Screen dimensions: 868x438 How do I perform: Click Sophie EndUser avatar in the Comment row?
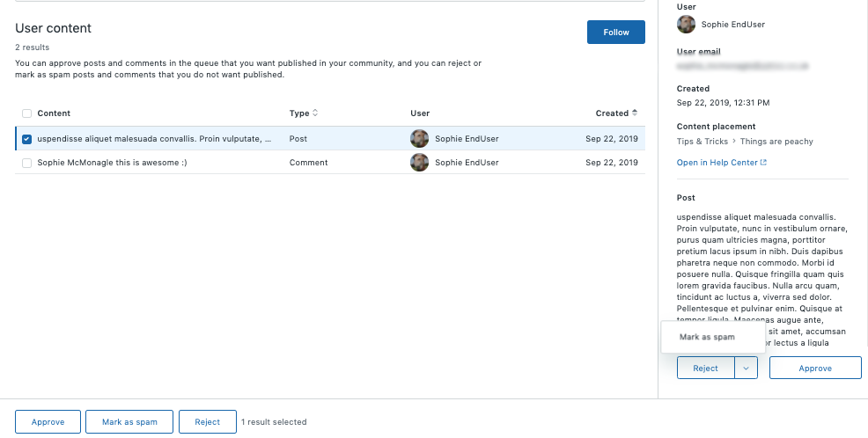click(419, 163)
